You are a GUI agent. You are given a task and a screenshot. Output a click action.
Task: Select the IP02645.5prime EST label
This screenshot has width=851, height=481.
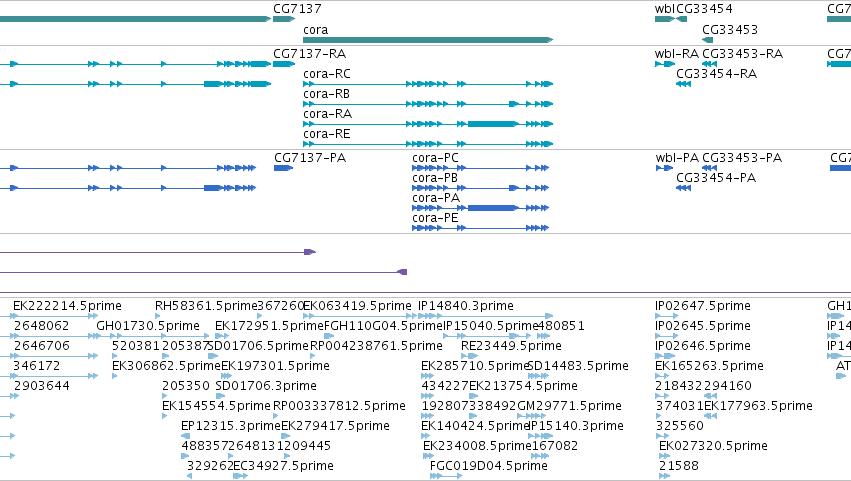tap(703, 326)
